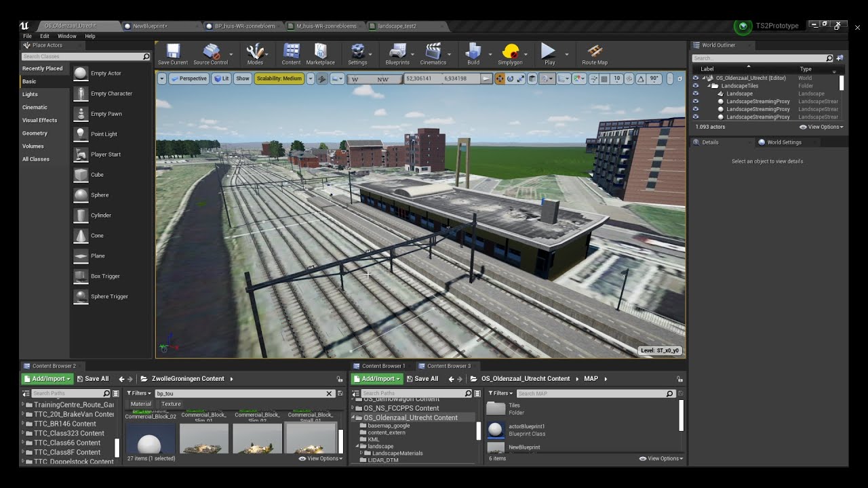Click the Show button in viewport toolbar

(x=242, y=79)
